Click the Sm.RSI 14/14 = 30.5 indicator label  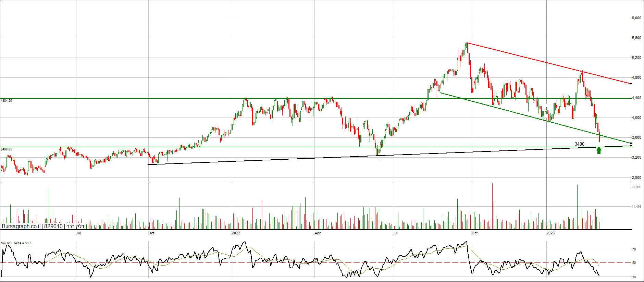(x=16, y=243)
